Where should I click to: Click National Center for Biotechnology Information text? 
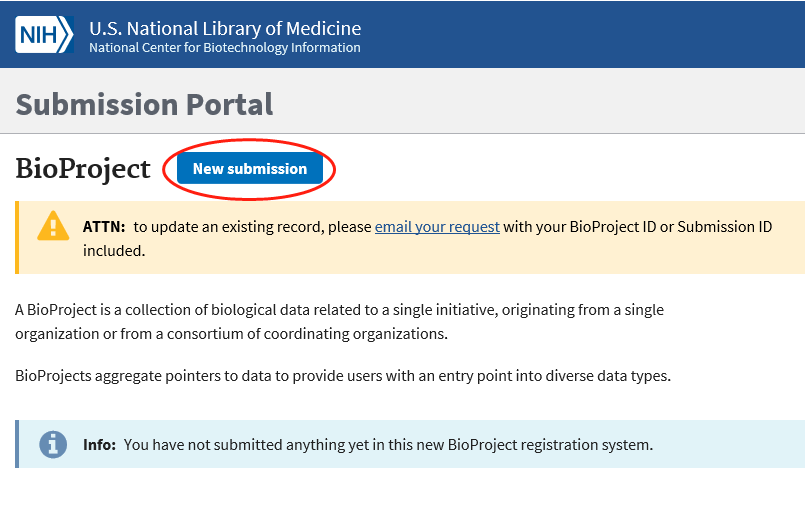point(224,48)
